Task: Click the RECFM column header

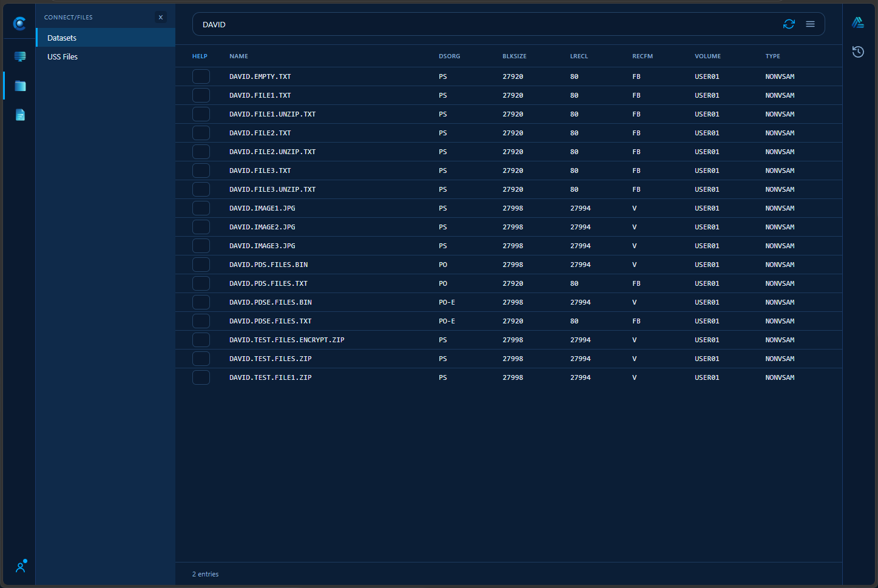Action: 643,56
